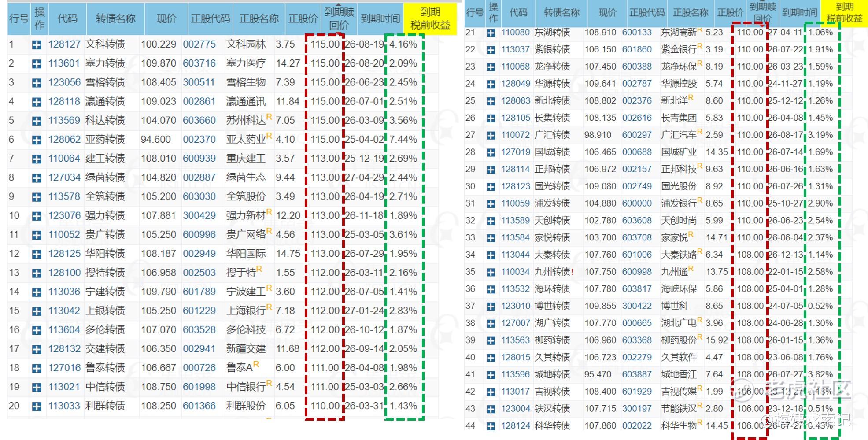Select bond name 亚药转债
The image size is (868, 440).
(105, 140)
